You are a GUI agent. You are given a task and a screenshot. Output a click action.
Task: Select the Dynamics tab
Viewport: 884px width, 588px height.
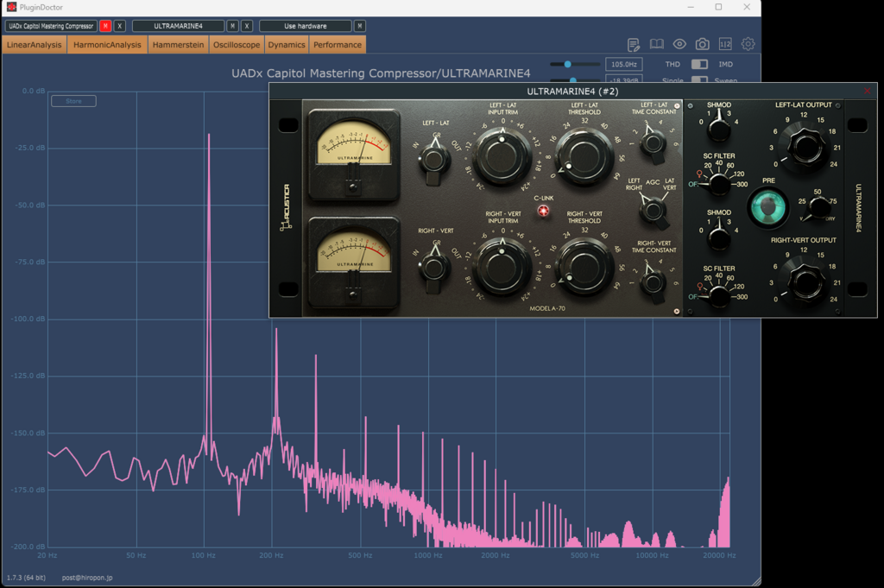(x=287, y=45)
